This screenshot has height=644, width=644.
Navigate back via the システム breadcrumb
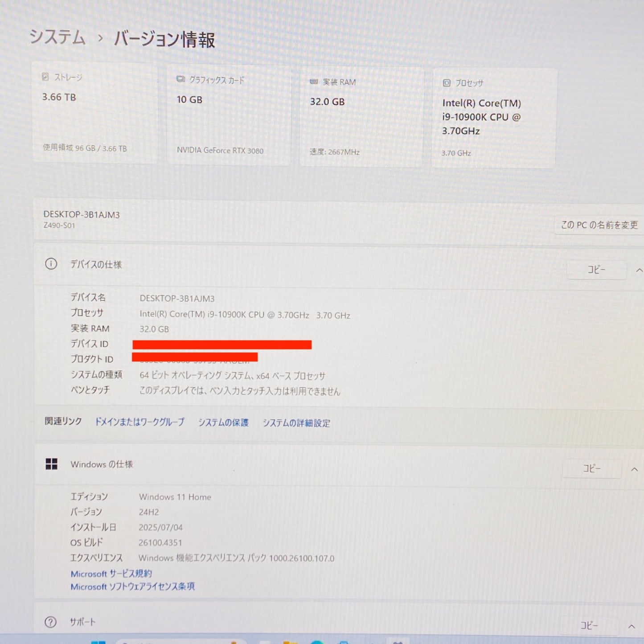57,38
